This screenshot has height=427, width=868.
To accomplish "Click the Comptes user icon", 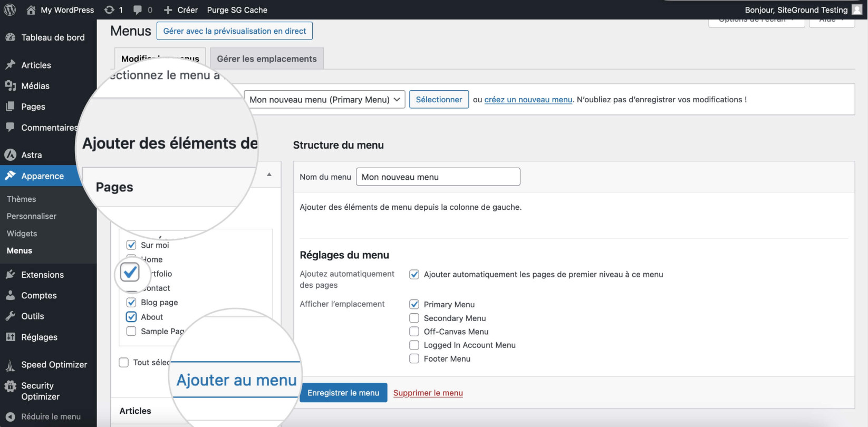I will pos(10,295).
